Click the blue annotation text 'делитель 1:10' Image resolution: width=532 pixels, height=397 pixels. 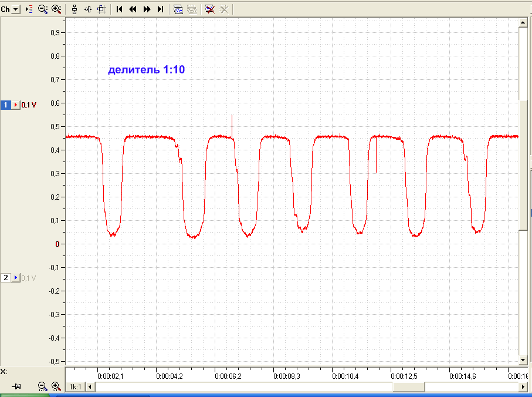[x=146, y=70]
